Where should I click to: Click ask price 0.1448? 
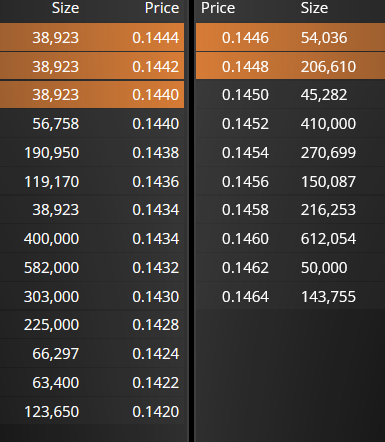(x=245, y=66)
